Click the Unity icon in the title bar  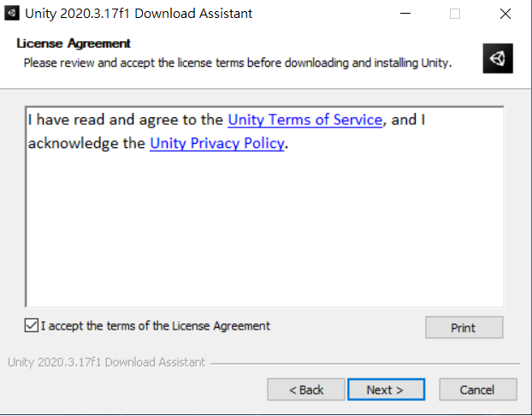(x=11, y=14)
